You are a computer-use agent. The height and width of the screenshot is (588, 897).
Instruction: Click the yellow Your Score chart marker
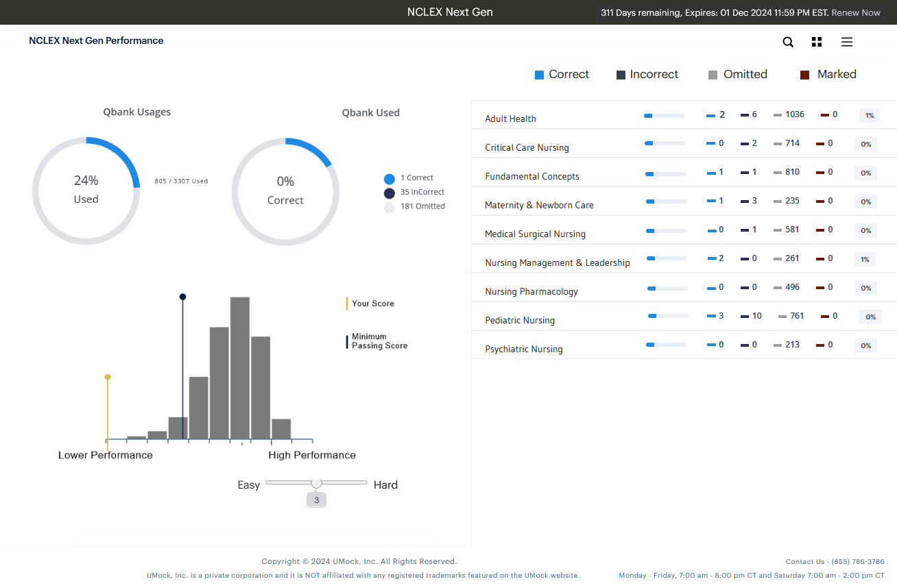tap(108, 377)
